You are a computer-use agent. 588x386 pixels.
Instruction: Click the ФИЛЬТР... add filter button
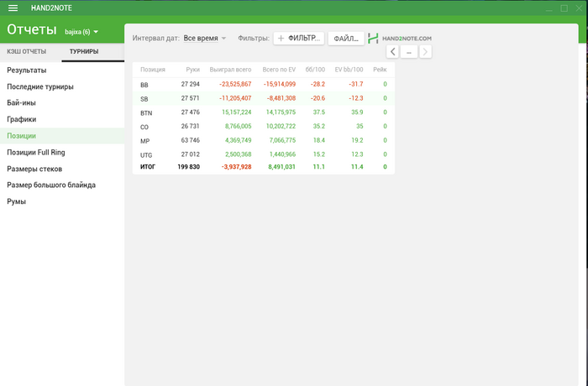299,39
